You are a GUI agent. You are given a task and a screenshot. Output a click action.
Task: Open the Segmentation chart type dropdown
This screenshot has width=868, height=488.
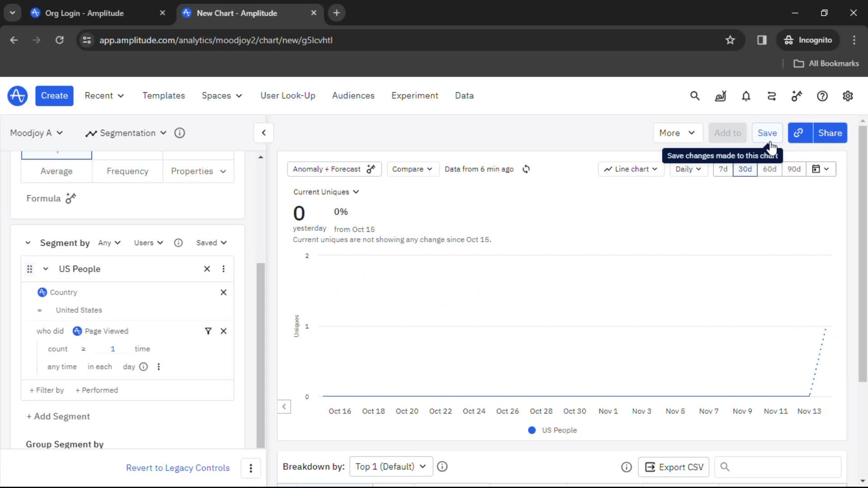(126, 133)
